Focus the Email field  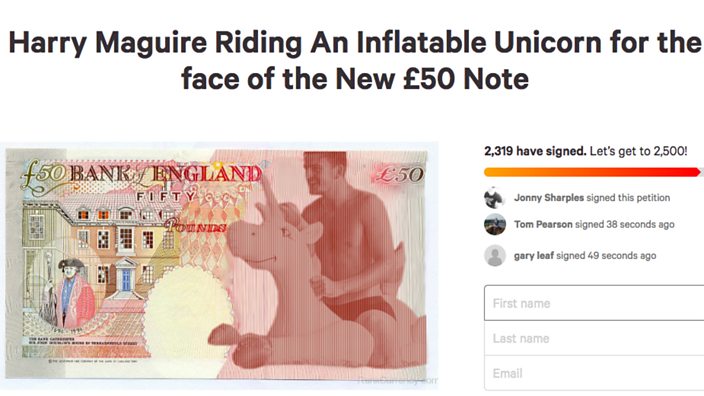[x=594, y=373]
